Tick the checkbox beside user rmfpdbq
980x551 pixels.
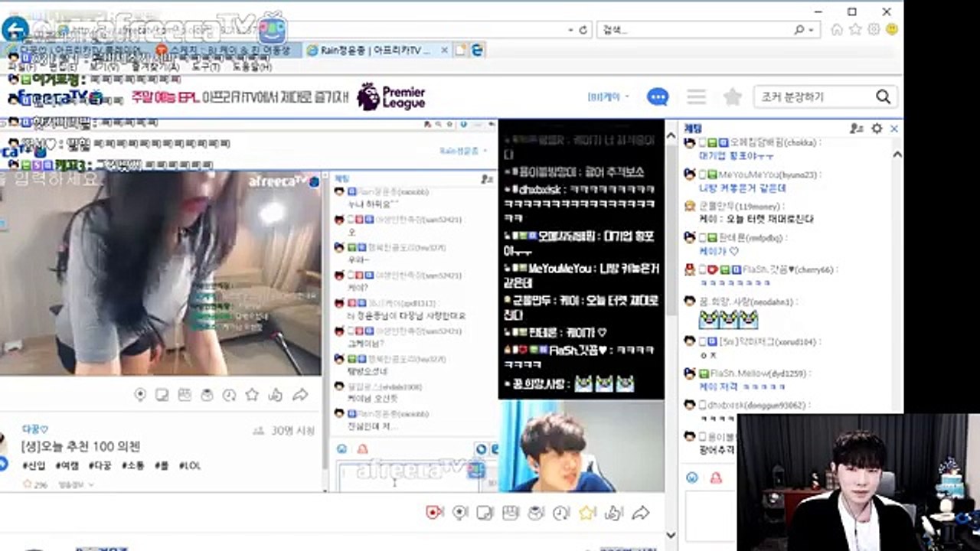(702, 237)
